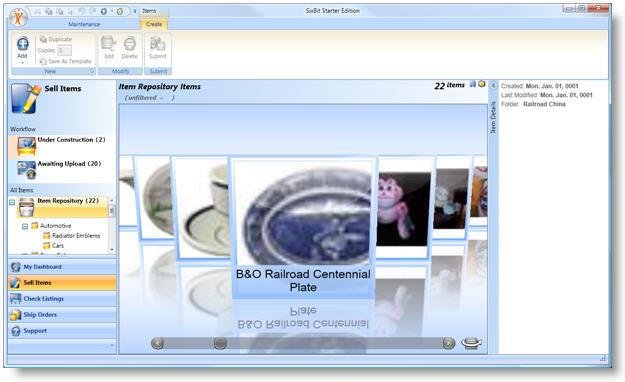Click the Under Construction workflow icon
This screenshot has width=625, height=382.
pos(27,146)
